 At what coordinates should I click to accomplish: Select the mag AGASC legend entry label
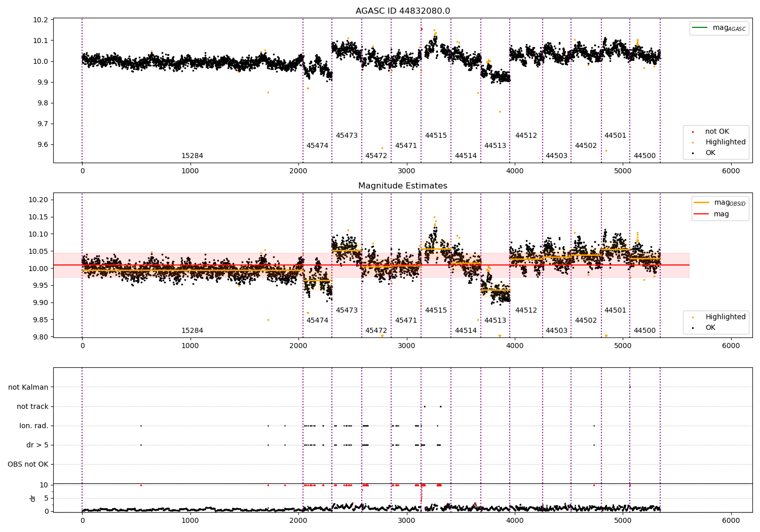point(729,28)
